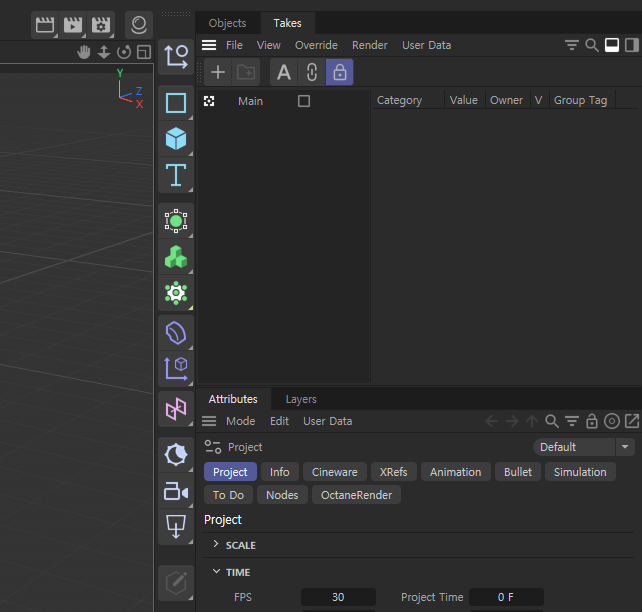Viewport: 642px width, 612px height.
Task: Click the Camera object icon
Action: tap(176, 491)
